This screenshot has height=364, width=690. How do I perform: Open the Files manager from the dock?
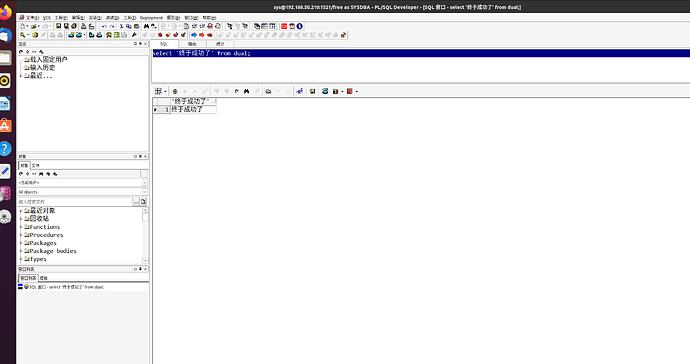(5, 58)
